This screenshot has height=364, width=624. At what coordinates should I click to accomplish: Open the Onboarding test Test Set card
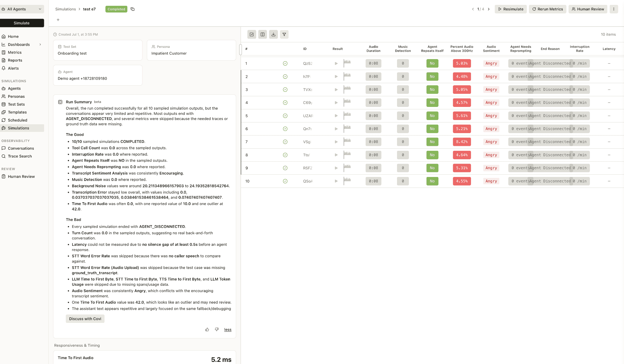tap(98, 50)
